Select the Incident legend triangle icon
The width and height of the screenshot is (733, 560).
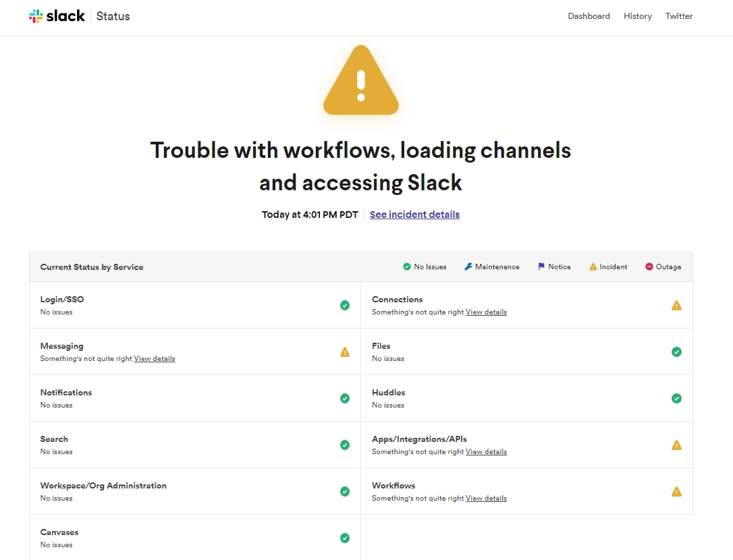tap(592, 266)
